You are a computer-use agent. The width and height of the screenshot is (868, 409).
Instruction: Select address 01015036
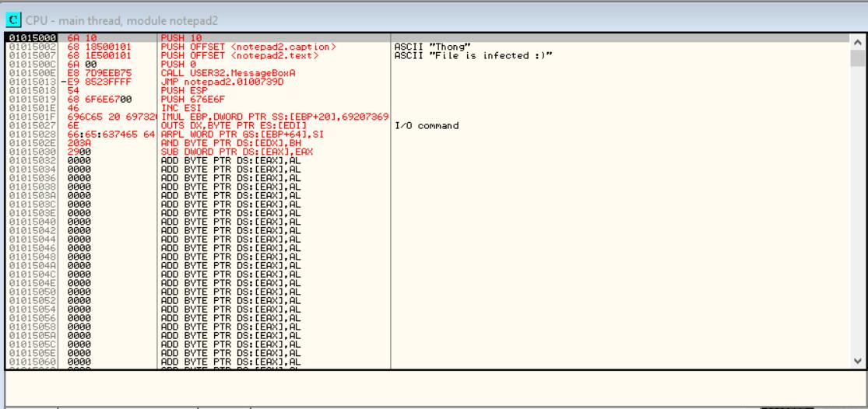(32, 179)
